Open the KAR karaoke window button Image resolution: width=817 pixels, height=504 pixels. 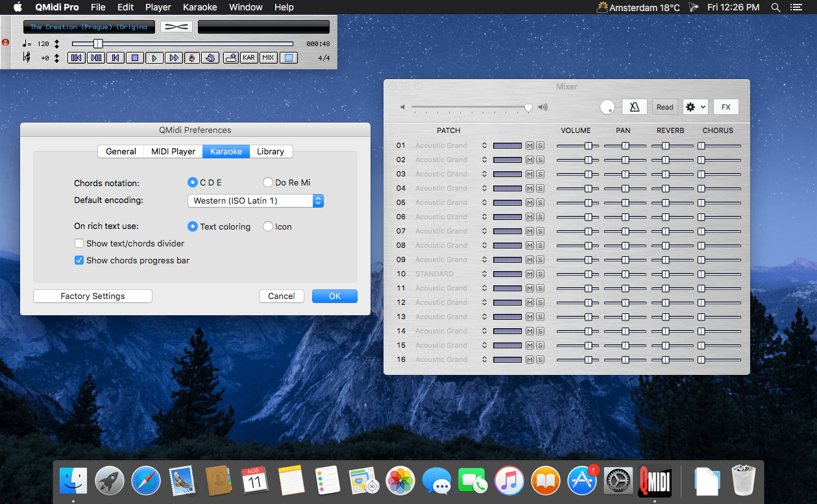tap(249, 58)
